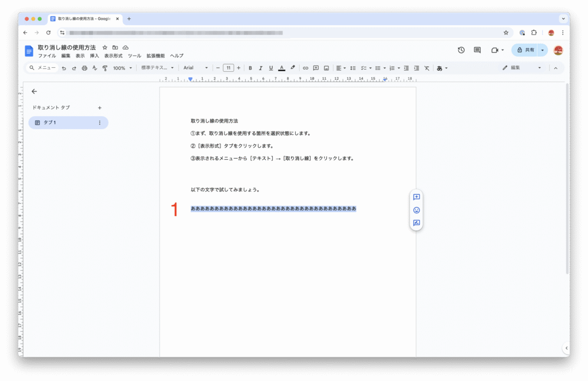Clear formatting icon
Screen dimensions: 588x381
427,68
